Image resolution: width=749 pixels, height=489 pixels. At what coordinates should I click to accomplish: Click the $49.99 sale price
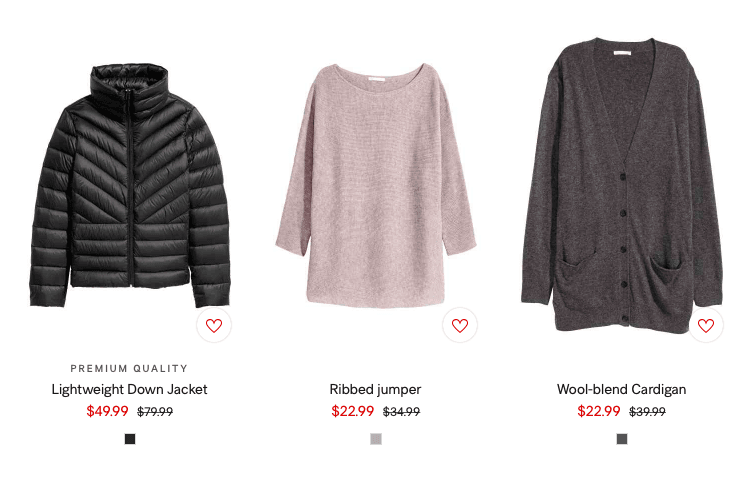point(107,411)
